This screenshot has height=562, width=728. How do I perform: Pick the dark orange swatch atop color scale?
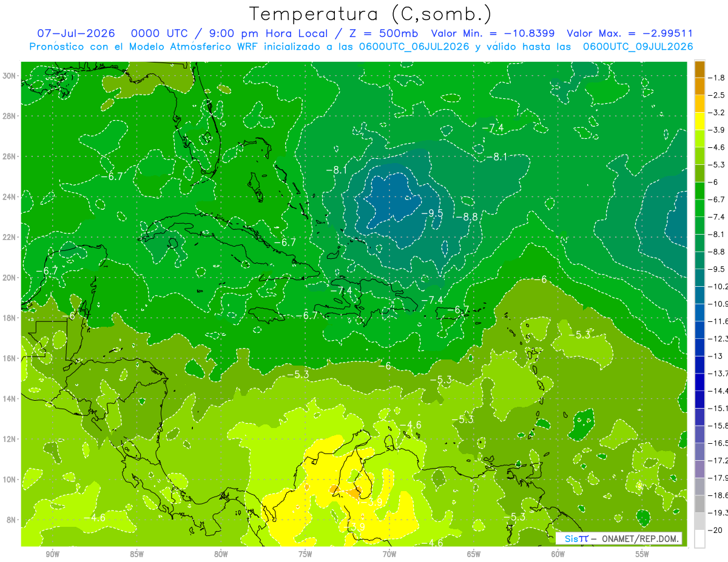pos(699,69)
